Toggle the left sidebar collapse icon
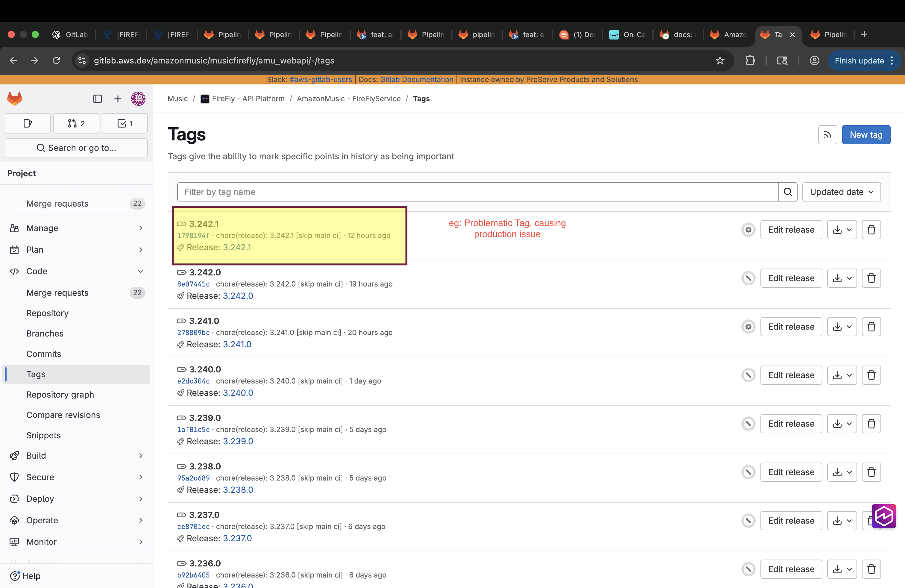The width and height of the screenshot is (905, 588). click(x=97, y=99)
